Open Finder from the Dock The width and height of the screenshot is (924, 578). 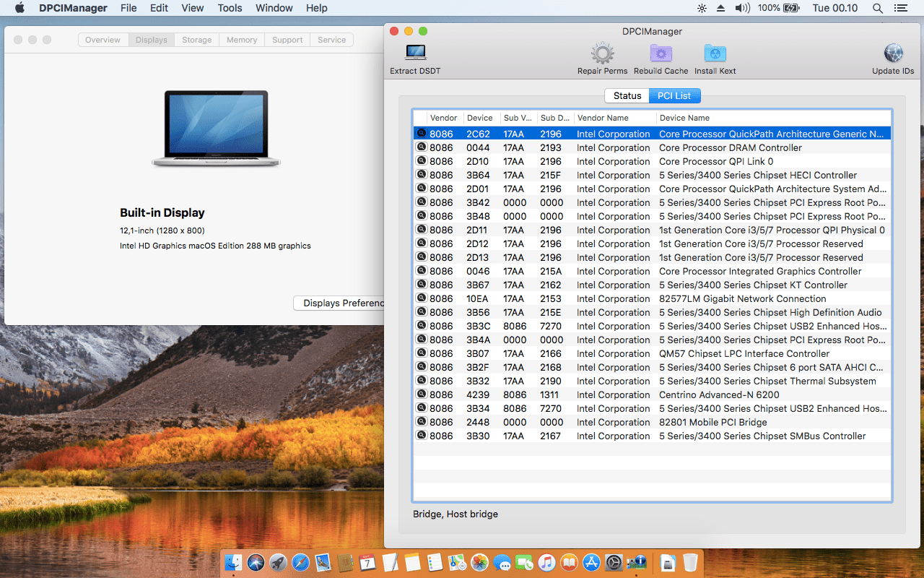[233, 563]
